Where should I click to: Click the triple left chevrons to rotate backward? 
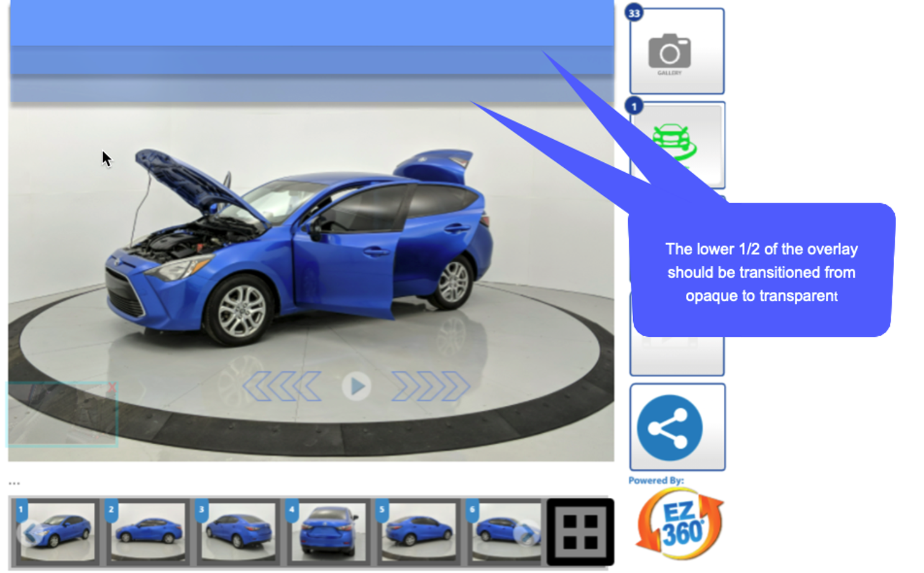point(282,387)
